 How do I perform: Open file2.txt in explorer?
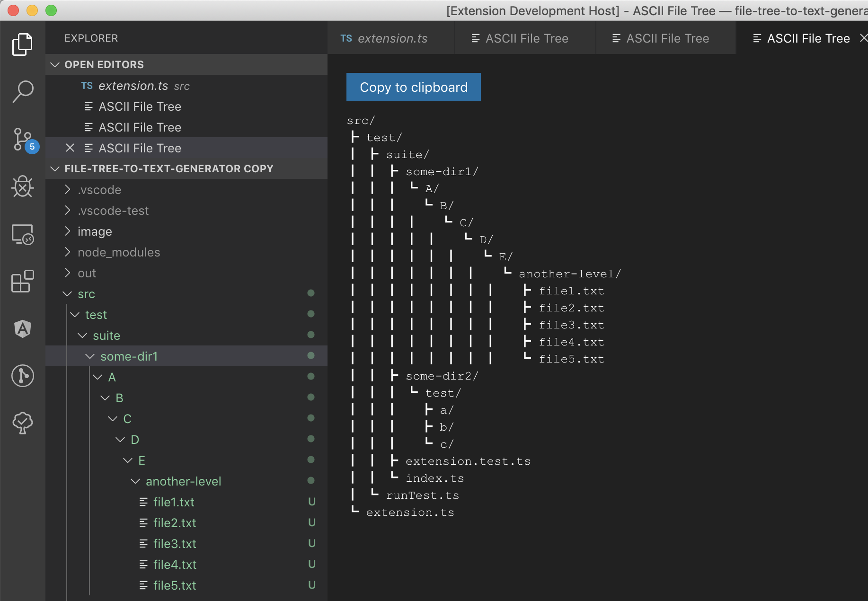tap(186, 523)
